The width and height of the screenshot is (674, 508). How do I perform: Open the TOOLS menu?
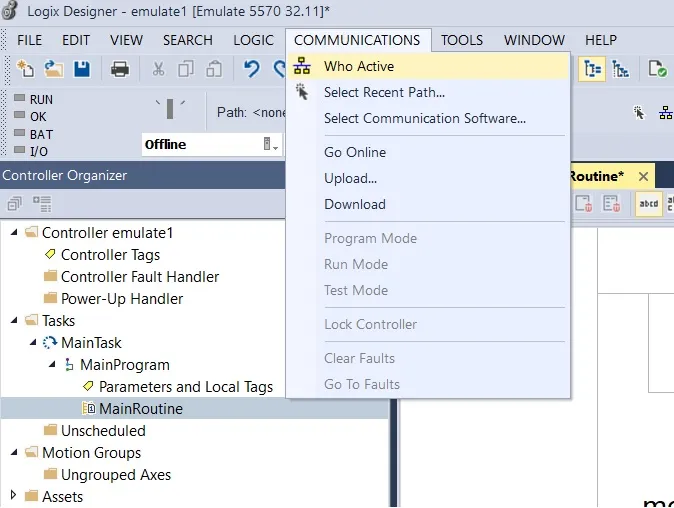pyautogui.click(x=462, y=40)
